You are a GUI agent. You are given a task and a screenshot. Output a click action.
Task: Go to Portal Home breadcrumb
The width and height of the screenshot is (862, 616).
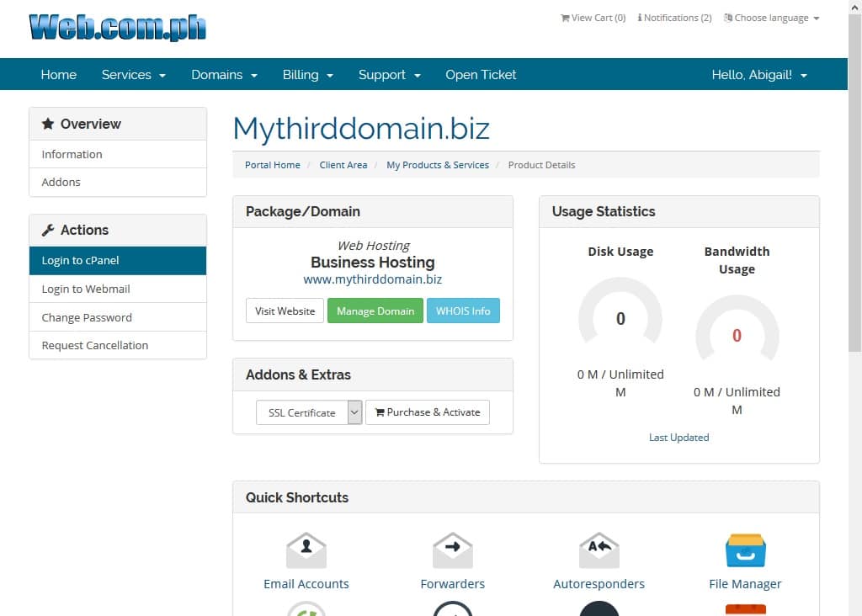coord(273,165)
